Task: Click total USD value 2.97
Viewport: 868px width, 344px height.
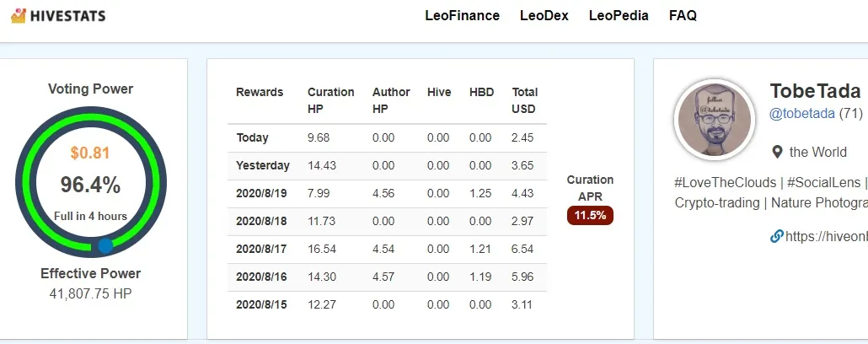Action: pyautogui.click(x=522, y=221)
